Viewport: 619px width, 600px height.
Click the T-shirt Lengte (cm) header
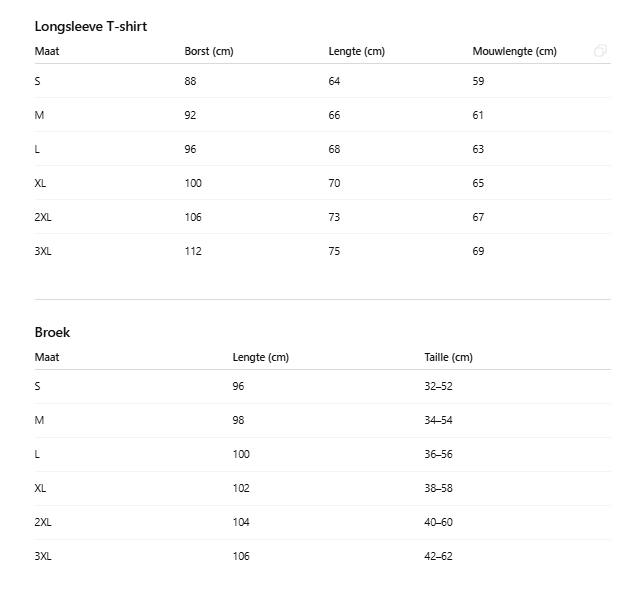click(x=356, y=52)
